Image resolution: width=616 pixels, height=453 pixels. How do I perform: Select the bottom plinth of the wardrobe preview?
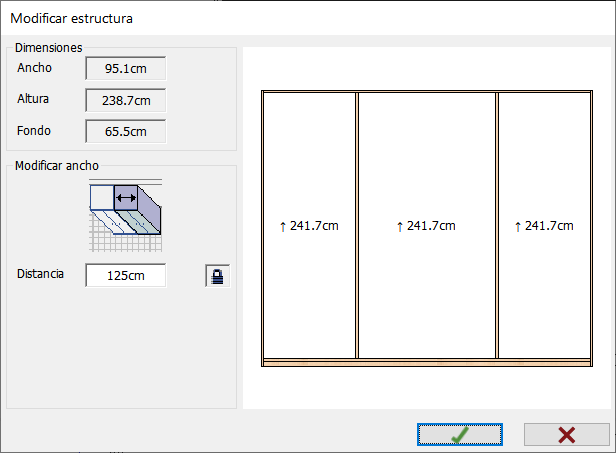coord(427,362)
